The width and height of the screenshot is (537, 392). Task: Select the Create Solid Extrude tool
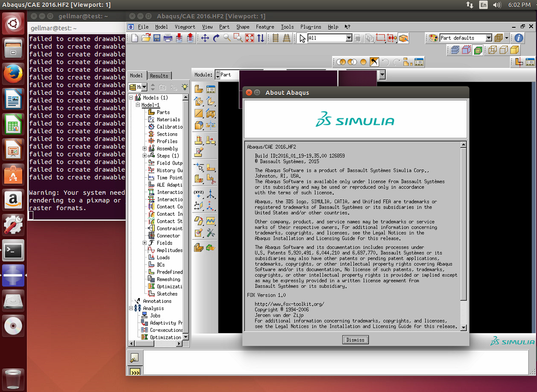199,101
